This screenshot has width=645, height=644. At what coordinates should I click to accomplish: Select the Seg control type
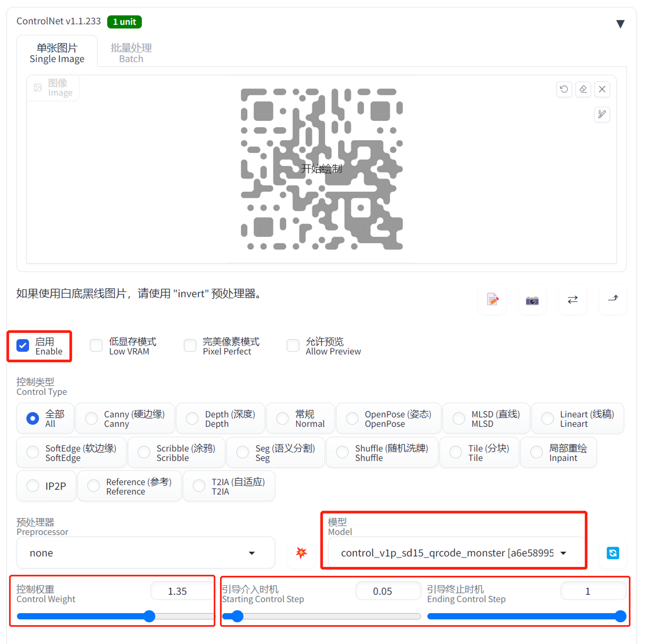click(x=276, y=452)
